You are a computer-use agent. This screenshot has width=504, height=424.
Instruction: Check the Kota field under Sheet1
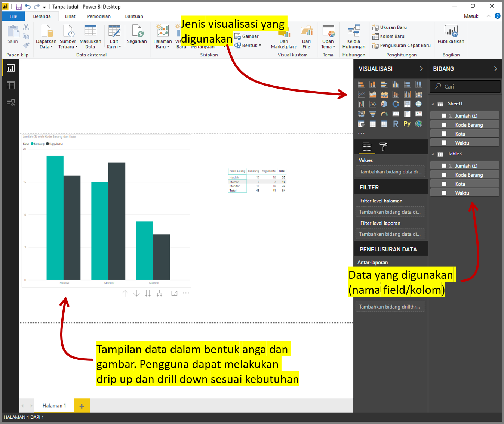tap(444, 133)
